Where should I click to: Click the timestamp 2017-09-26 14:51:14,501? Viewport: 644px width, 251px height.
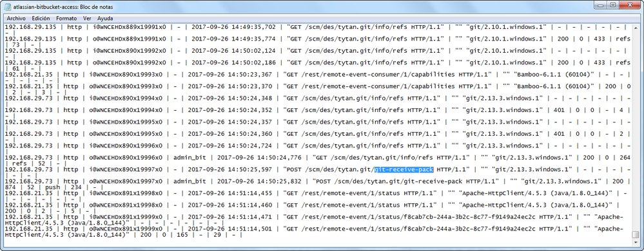[229, 229]
